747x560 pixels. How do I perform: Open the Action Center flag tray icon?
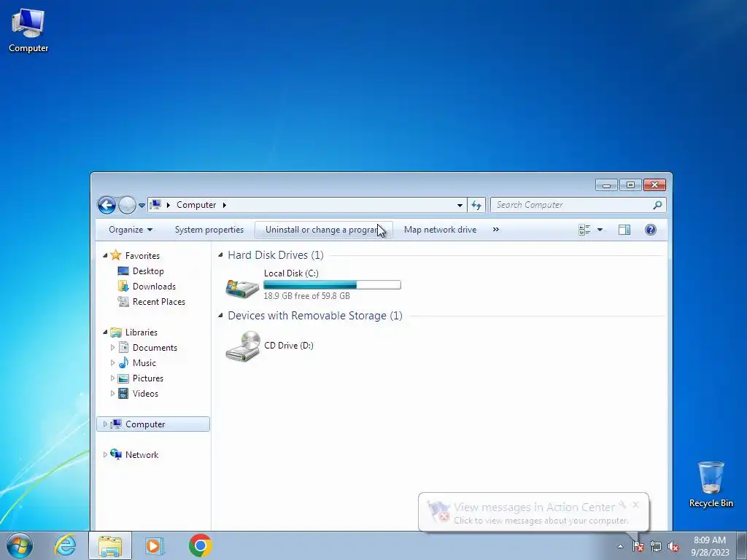pos(638,546)
